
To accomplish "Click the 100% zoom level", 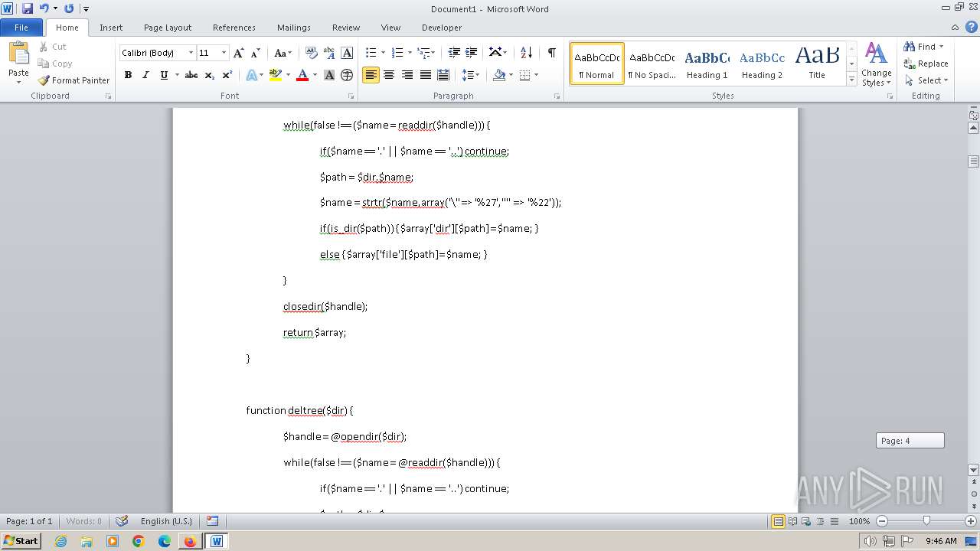I will 859,521.
